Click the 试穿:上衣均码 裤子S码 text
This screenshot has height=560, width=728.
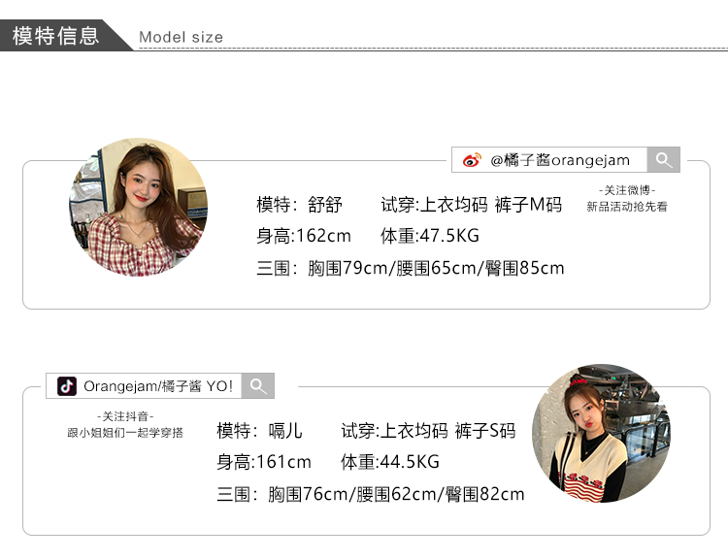click(x=428, y=430)
